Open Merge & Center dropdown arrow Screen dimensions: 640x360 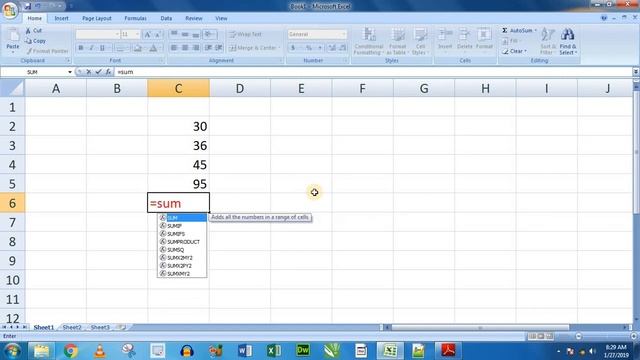279,48
